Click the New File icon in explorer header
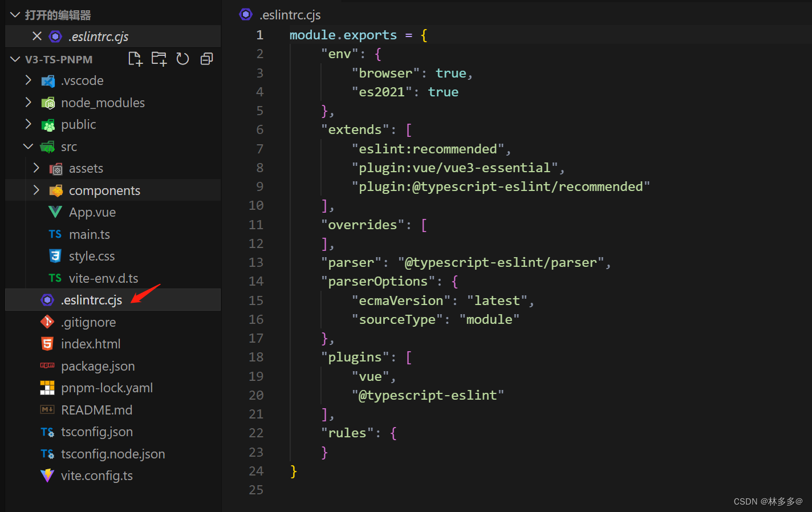This screenshot has height=512, width=812. (x=135, y=59)
